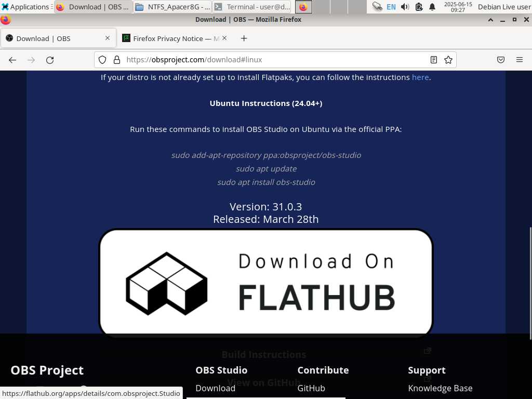
Task: Follow the 'here' Flatpak instructions link
Action: pos(420,77)
